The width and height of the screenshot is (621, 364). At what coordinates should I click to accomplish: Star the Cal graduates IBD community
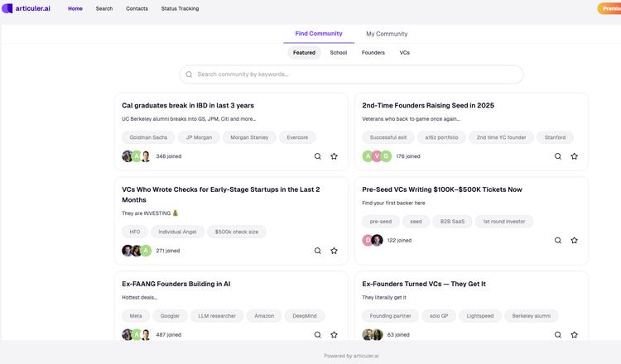pos(334,156)
